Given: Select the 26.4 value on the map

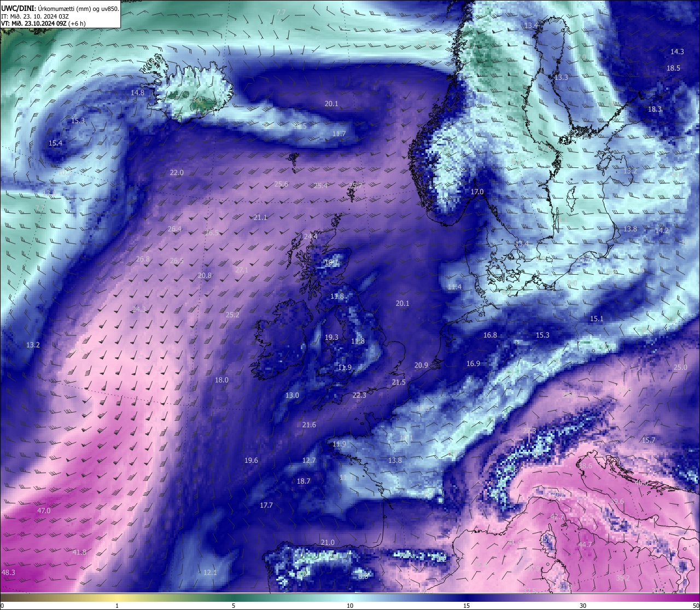Looking at the screenshot, I should click(x=174, y=229).
